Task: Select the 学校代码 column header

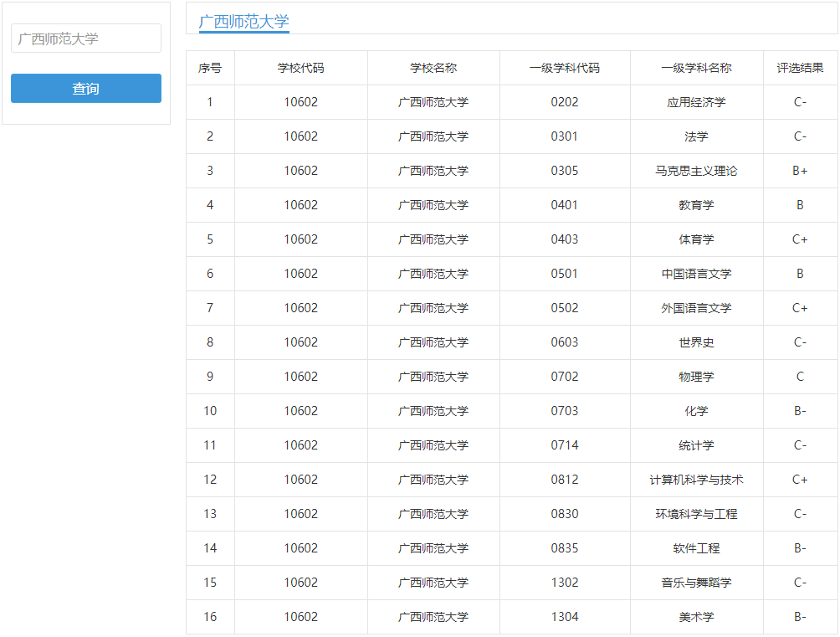Action: [x=301, y=68]
